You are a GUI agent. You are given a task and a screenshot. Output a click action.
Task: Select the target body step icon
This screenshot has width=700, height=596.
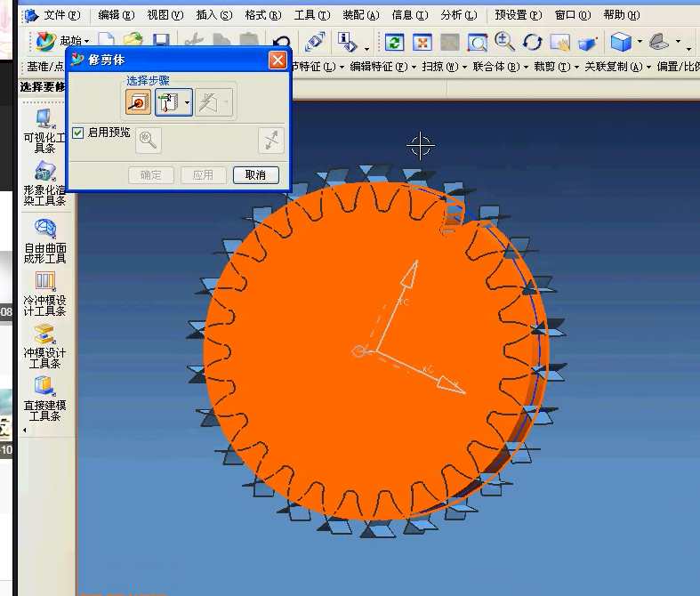(138, 101)
